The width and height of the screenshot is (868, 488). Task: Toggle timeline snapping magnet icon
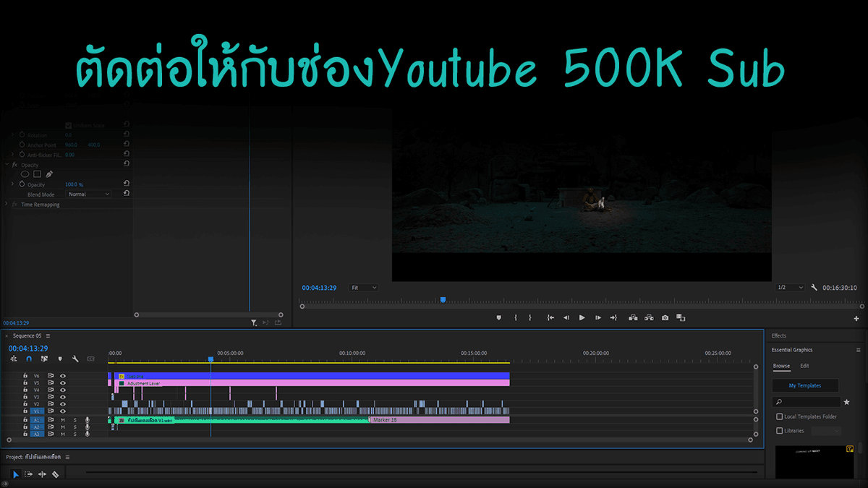coord(29,359)
